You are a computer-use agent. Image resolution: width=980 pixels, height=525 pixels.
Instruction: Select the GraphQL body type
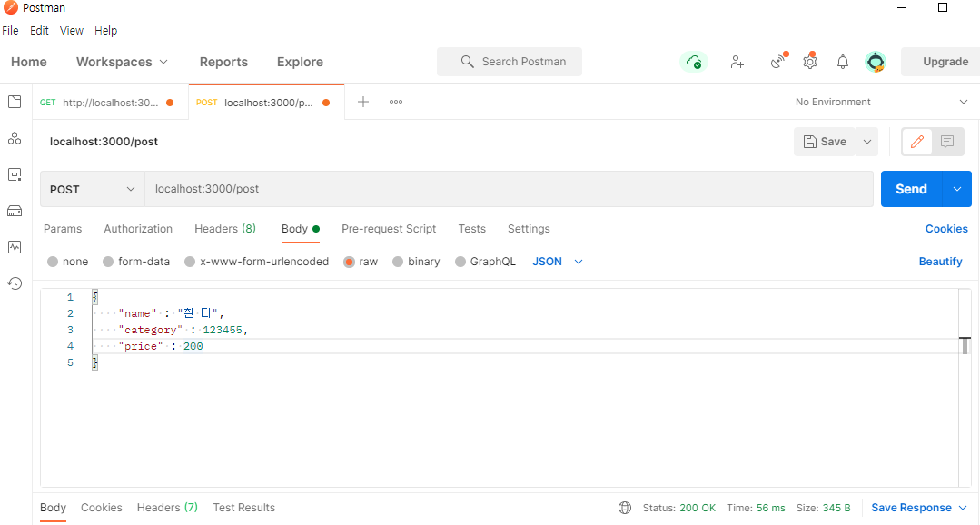(460, 262)
